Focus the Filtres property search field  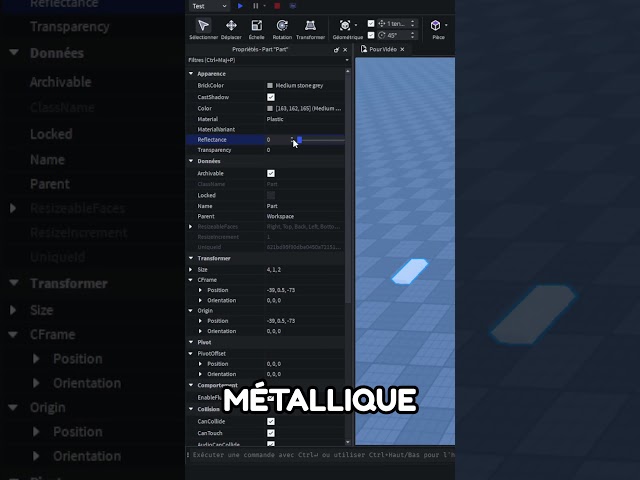tap(265, 60)
